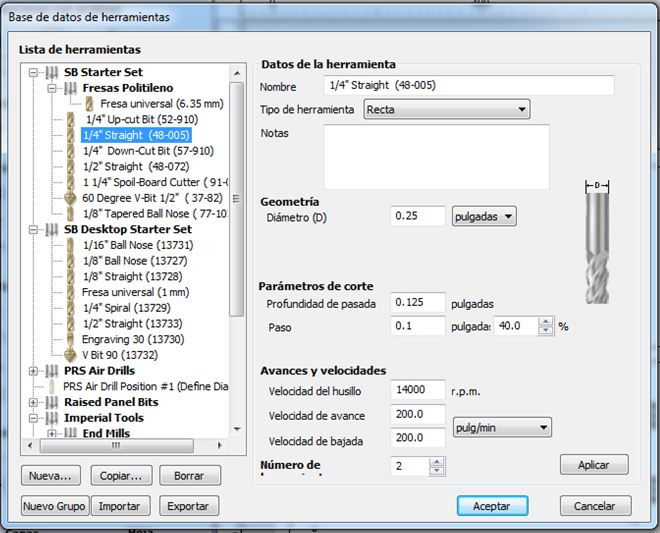Click the Fresas Politileno group icon
Screen dimensions: 660x533
[70, 88]
